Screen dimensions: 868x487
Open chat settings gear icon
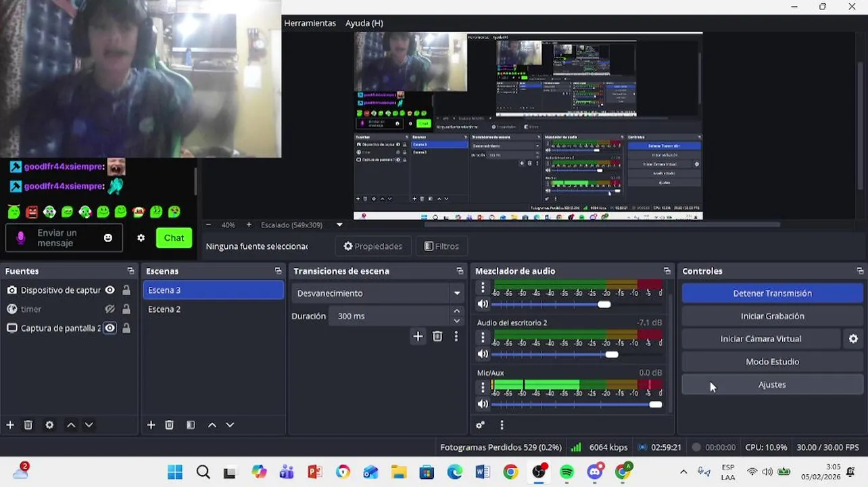click(x=141, y=238)
